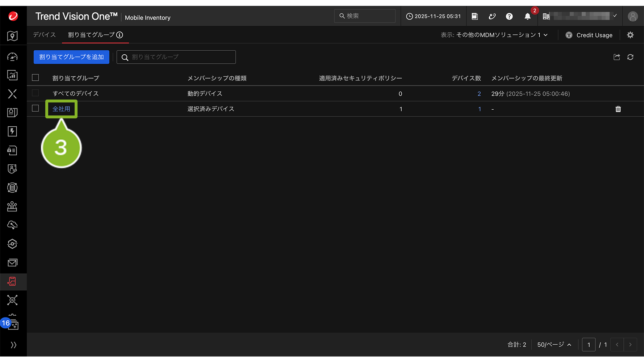Image resolution: width=644 pixels, height=362 pixels.
Task: Delete the 全社用 group with trash icon
Action: tap(618, 109)
